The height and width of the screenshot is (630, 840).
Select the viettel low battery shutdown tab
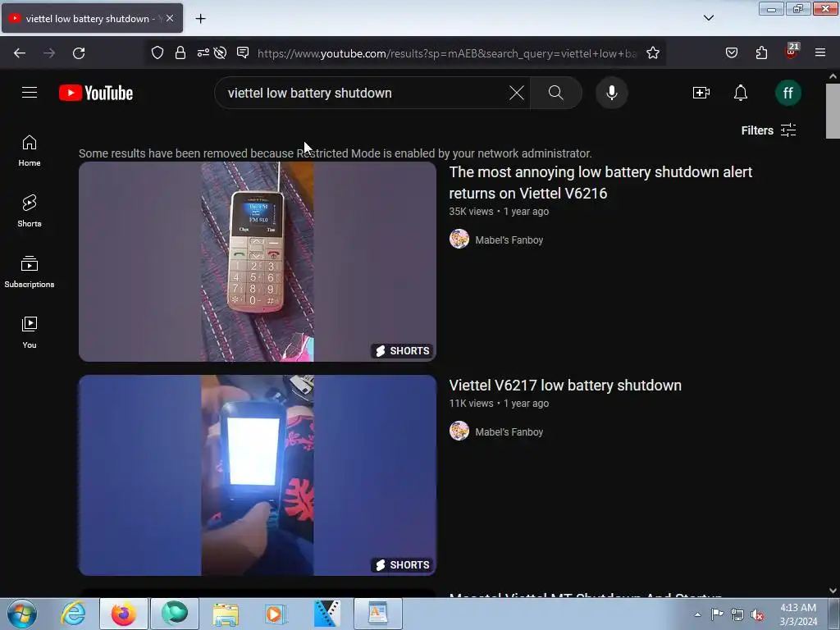pos(92,18)
